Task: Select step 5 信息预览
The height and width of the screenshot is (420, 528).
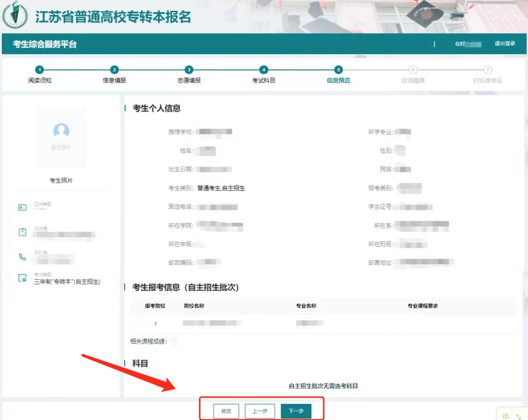Action: pyautogui.click(x=338, y=75)
